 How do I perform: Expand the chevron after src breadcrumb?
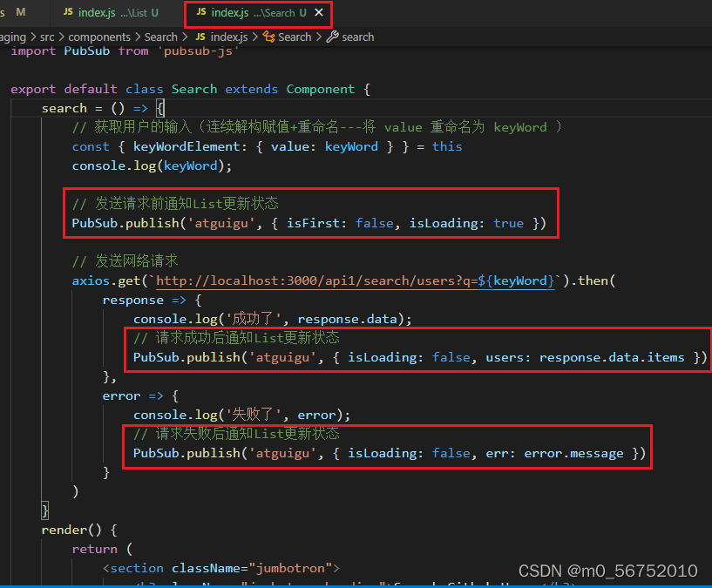tap(61, 37)
